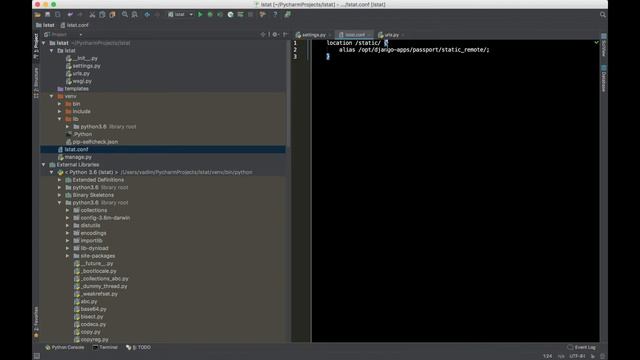Click the rightmost green toolbar icon

[287, 14]
